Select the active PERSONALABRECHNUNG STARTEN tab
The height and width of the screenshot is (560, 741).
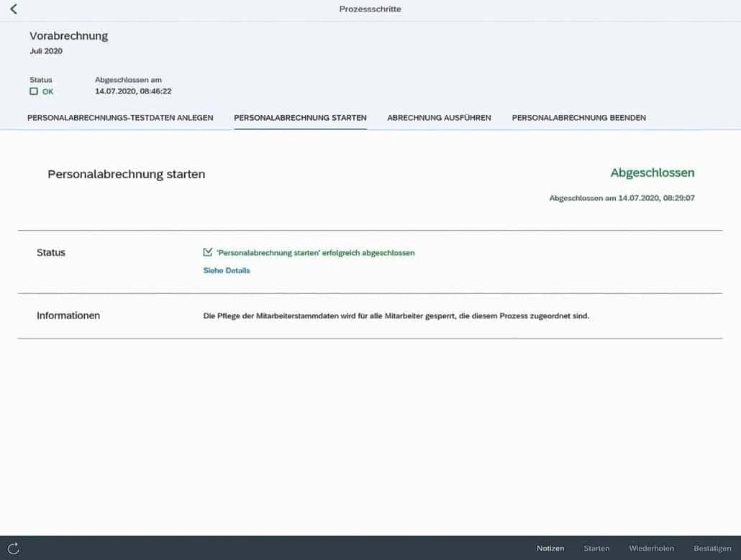point(300,117)
